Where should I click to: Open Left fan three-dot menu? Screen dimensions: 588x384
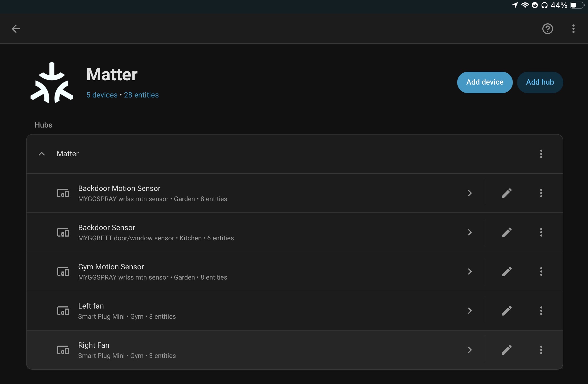pos(541,311)
